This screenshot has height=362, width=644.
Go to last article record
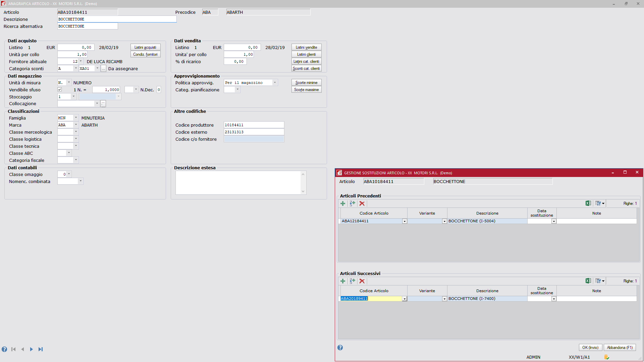[41, 349]
